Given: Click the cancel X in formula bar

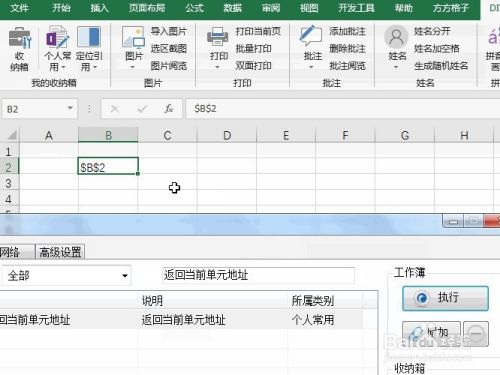Looking at the screenshot, I should tap(115, 109).
